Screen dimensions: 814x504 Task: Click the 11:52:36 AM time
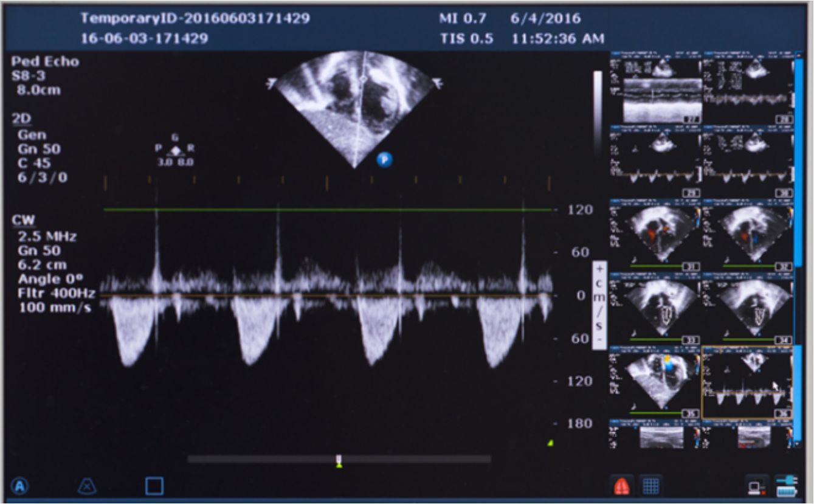558,39
